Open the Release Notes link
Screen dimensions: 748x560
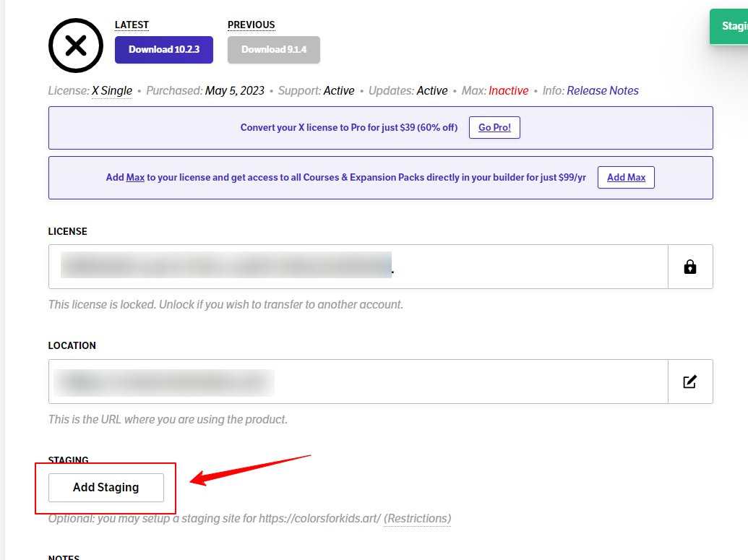[x=603, y=91]
